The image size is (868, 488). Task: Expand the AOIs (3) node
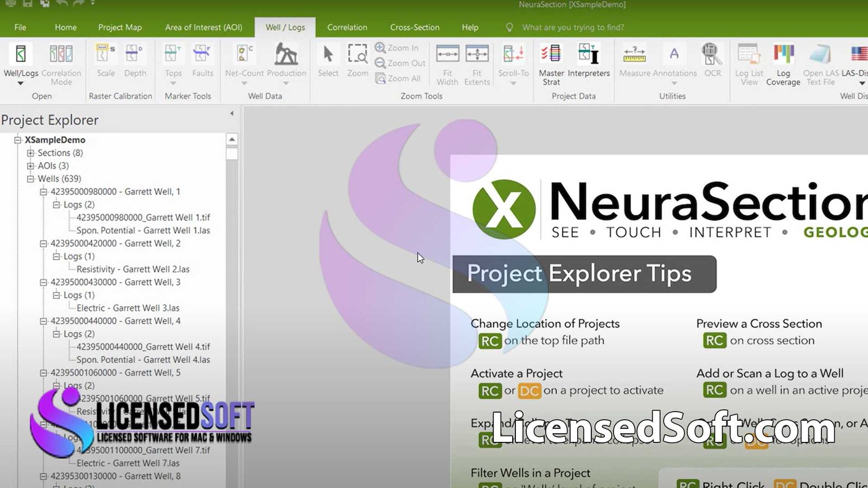click(30, 166)
